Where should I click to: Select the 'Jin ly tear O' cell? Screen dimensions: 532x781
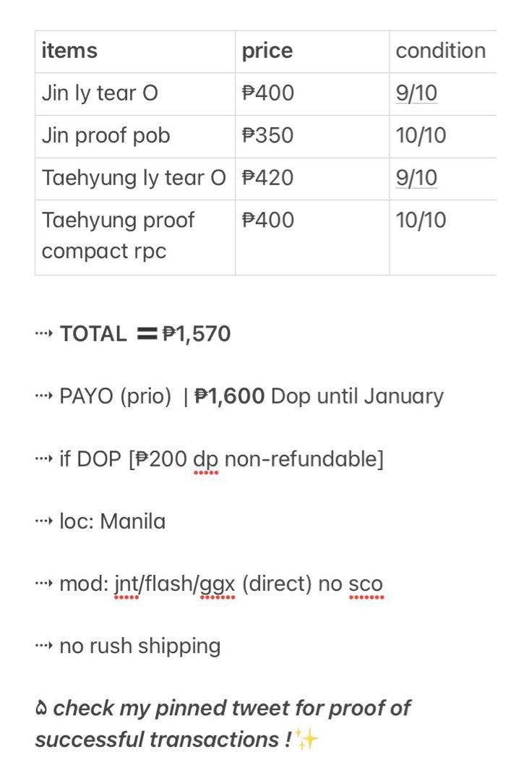135,94
